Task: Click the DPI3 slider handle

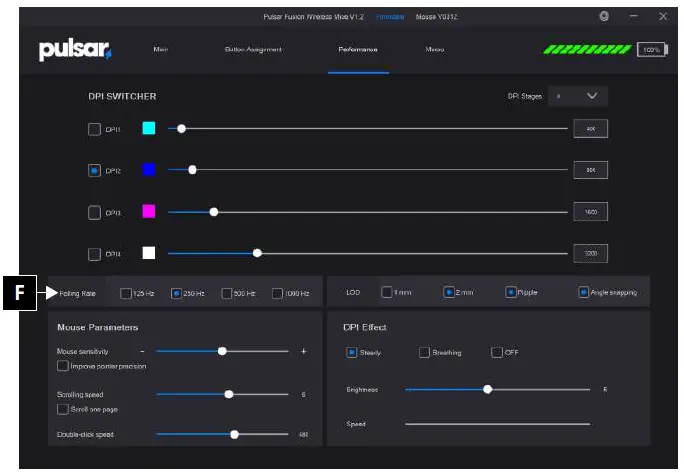Action: 214,212
